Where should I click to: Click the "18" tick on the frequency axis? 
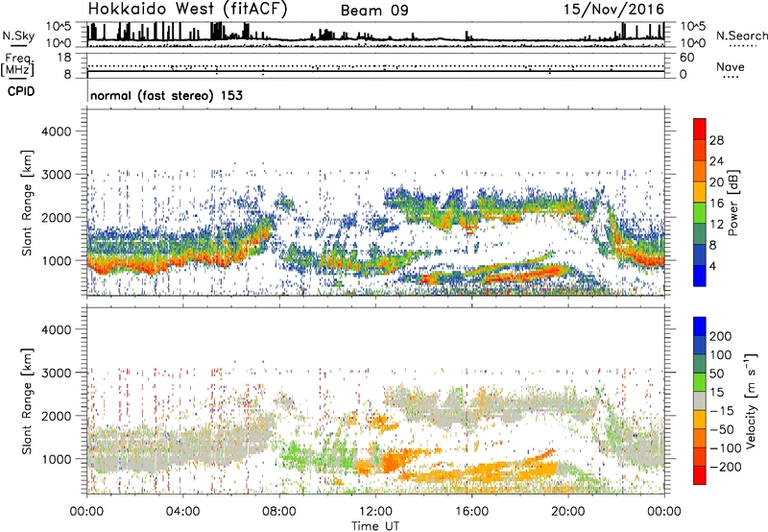(x=64, y=58)
